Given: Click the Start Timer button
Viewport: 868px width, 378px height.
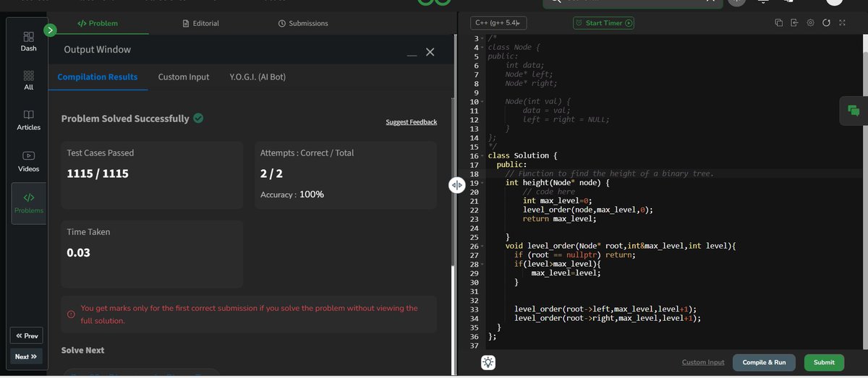Looking at the screenshot, I should click(x=603, y=23).
